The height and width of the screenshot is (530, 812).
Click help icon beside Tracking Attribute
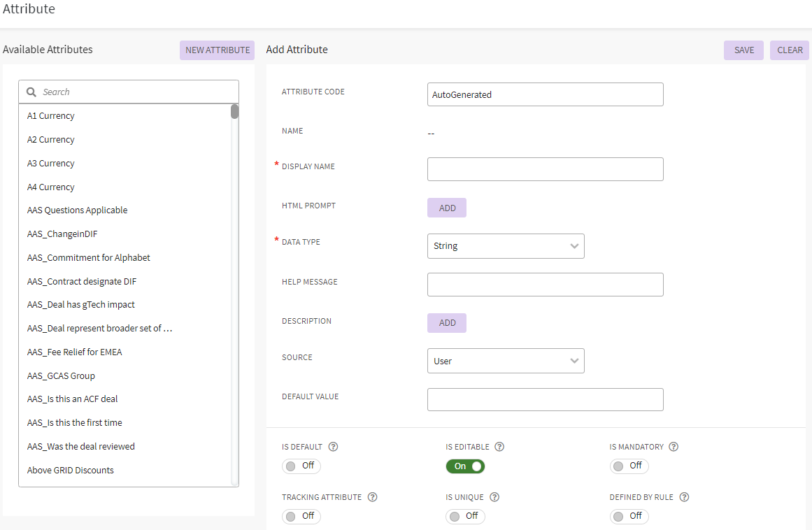pos(372,497)
